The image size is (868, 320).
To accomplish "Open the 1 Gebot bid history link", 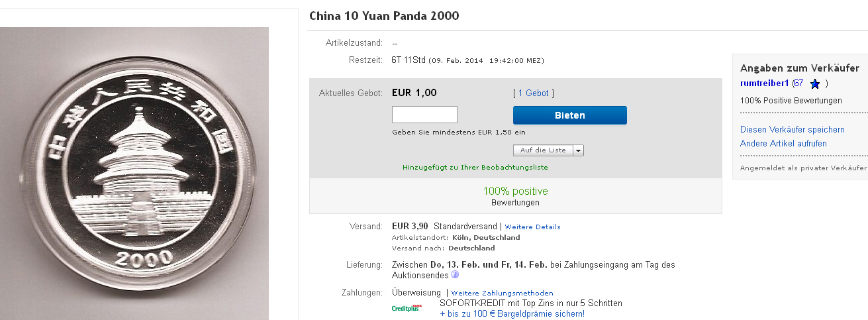I will click(x=534, y=93).
